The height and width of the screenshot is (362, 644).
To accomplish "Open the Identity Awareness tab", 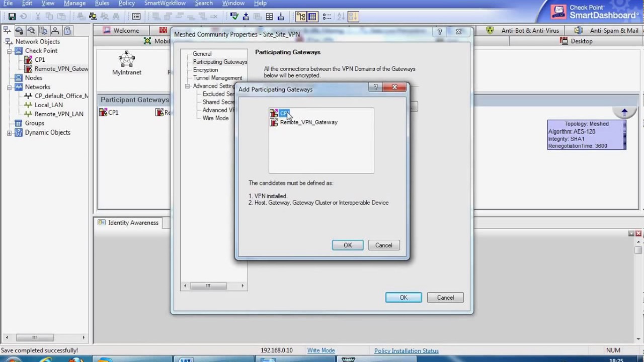I will click(x=128, y=223).
